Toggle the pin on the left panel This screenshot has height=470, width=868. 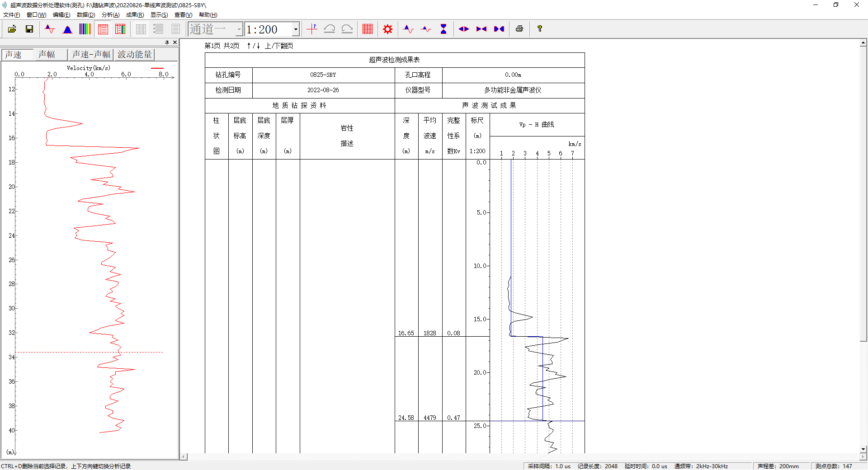pyautogui.click(x=167, y=42)
